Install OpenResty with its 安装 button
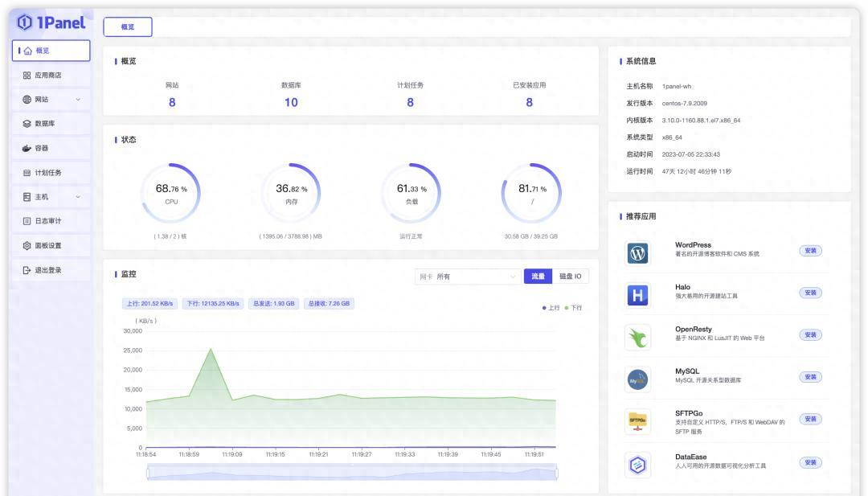Viewport: 868px width, 496px height. pyautogui.click(x=810, y=335)
